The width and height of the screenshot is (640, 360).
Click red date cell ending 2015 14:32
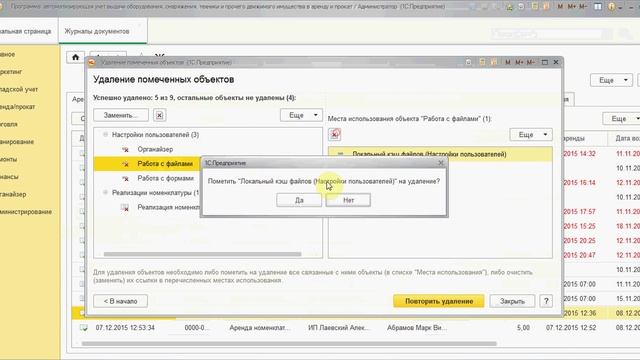coord(579,153)
